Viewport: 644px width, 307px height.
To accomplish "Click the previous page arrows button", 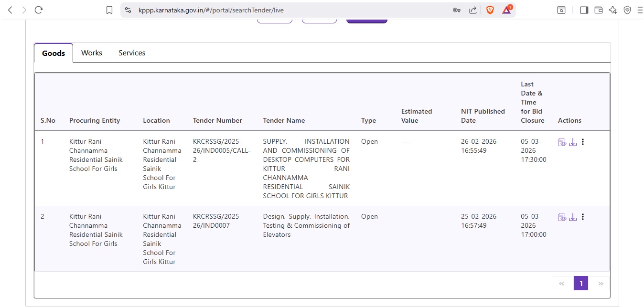I will pyautogui.click(x=561, y=283).
